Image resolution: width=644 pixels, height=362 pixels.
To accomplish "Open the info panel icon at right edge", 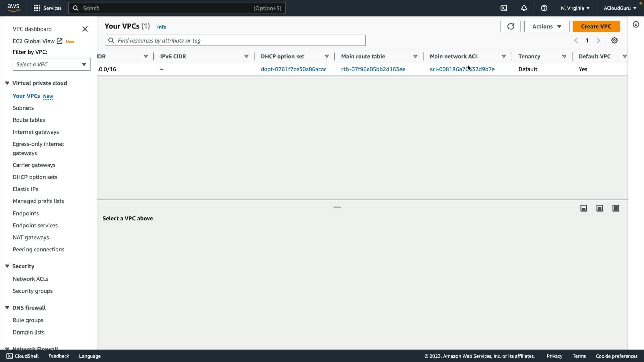I will coord(636,25).
